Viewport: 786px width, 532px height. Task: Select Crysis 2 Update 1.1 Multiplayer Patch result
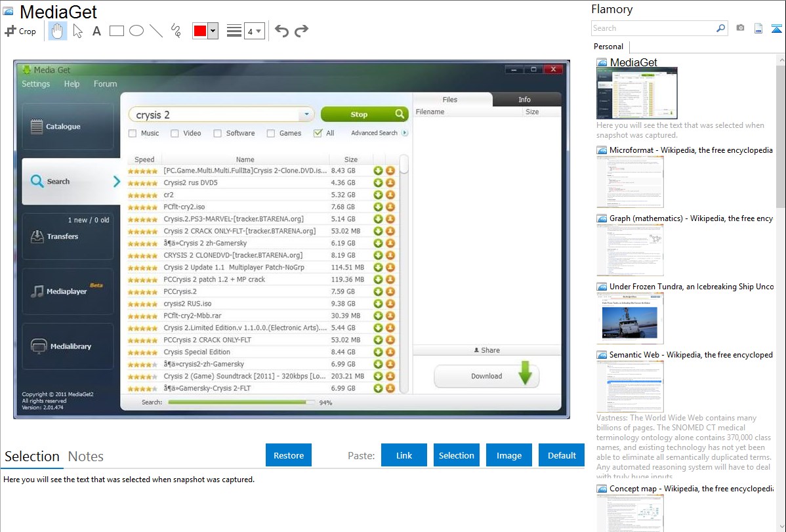[x=263, y=267]
